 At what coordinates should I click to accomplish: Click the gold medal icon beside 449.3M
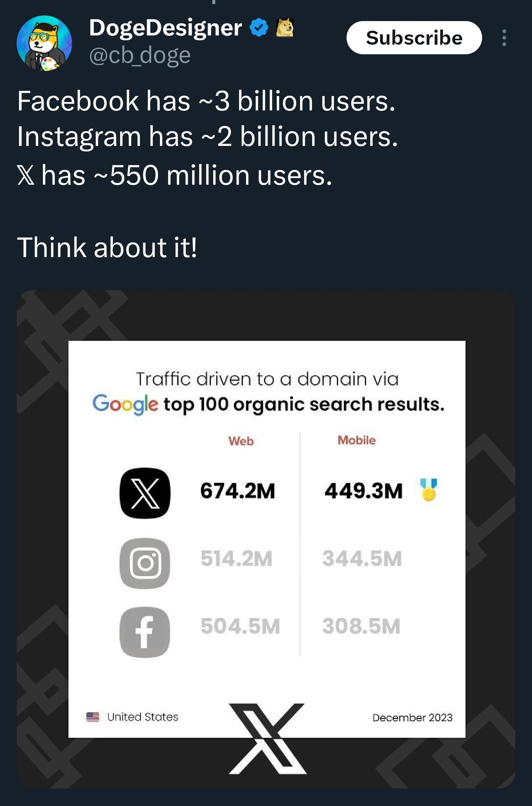(x=429, y=490)
